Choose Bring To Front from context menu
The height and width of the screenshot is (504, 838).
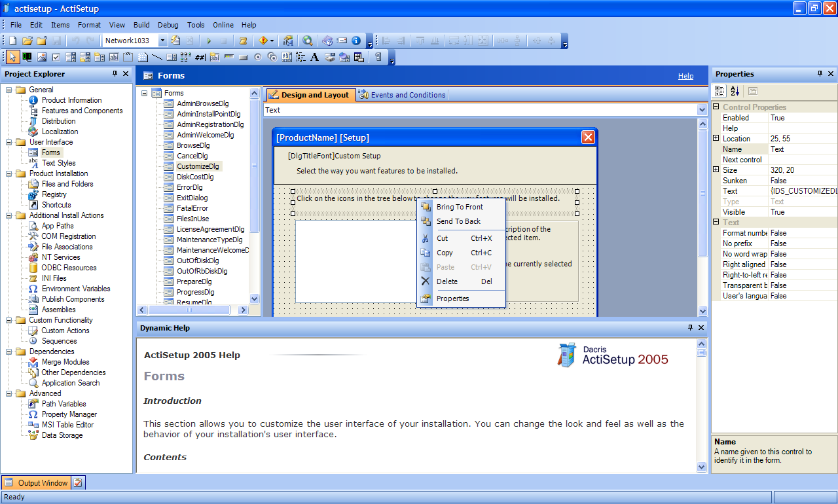point(461,207)
